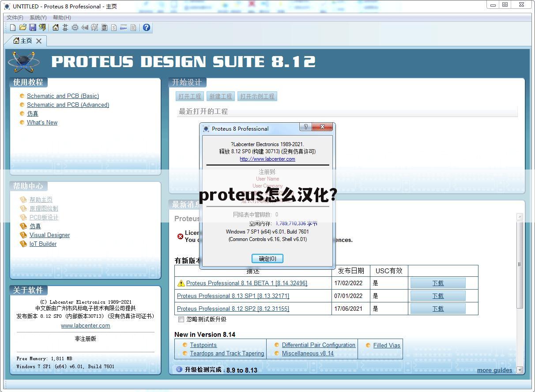Click the news panel scroll-up arrow
The width and height of the screenshot is (535, 392).
pos(520,217)
